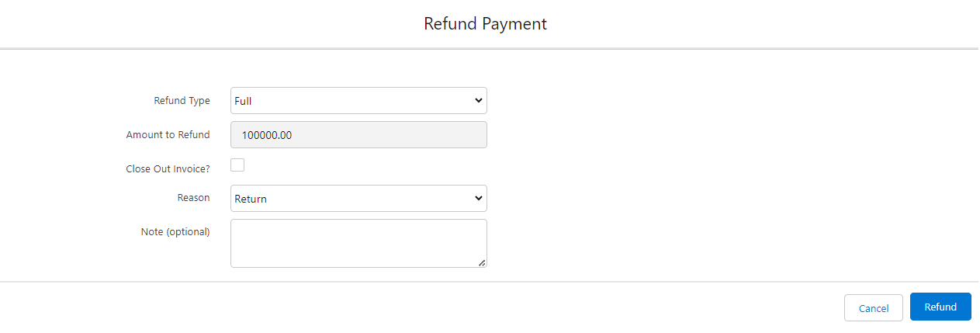This screenshot has width=980, height=333.
Task: Submit with the blue Refund button
Action: click(940, 307)
